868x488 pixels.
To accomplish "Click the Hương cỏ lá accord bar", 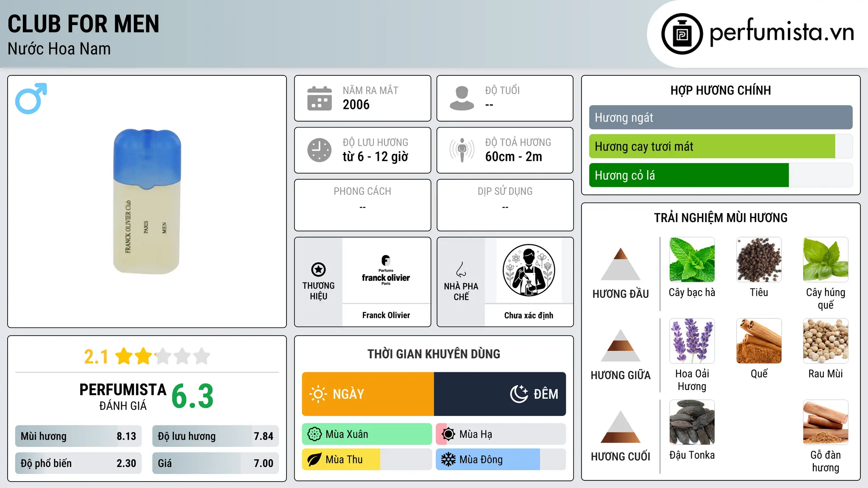I will [721, 175].
